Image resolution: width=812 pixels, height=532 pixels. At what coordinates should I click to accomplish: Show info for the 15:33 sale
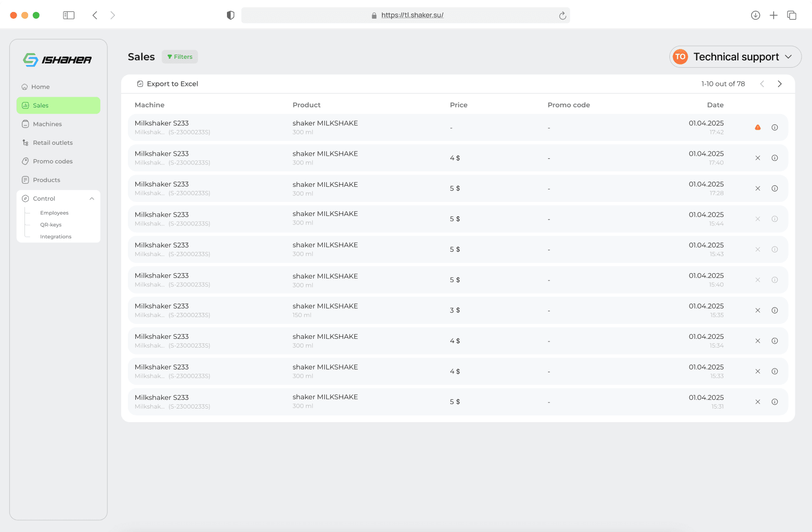775,371
